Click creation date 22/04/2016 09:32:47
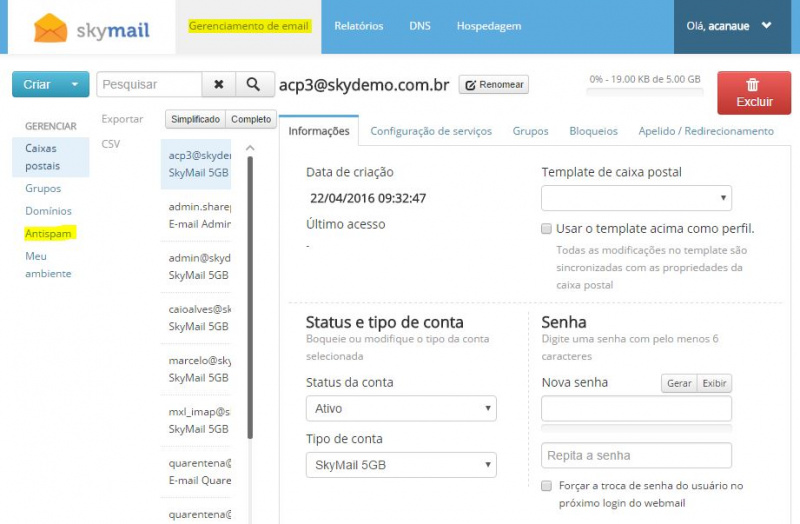 [368, 198]
